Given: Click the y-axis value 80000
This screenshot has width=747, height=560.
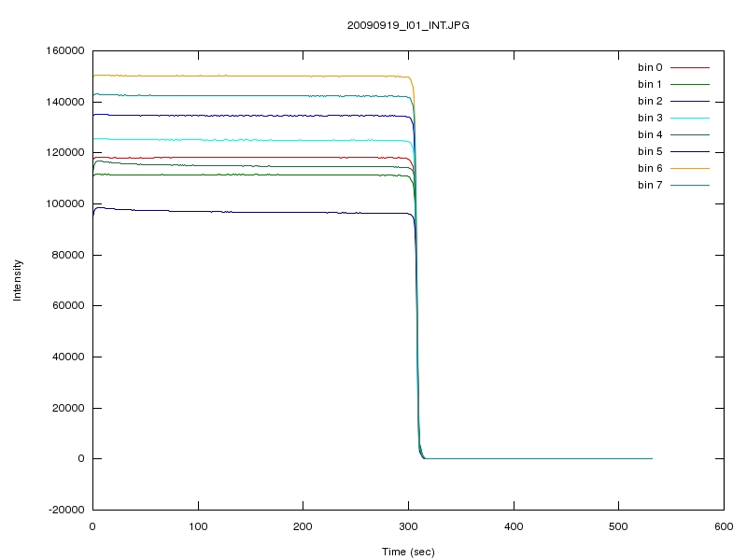Looking at the screenshot, I should tap(68, 255).
